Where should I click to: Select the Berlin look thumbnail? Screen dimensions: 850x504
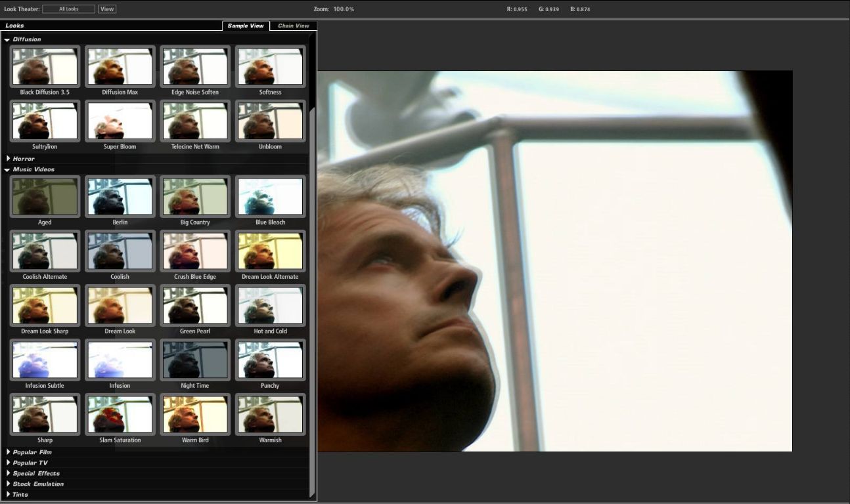click(x=120, y=196)
